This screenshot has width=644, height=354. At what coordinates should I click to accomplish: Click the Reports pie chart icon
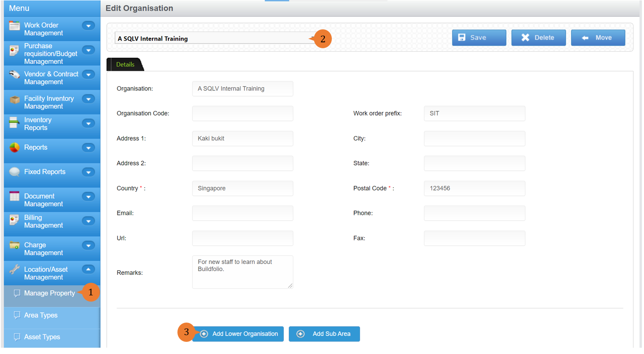pos(14,147)
